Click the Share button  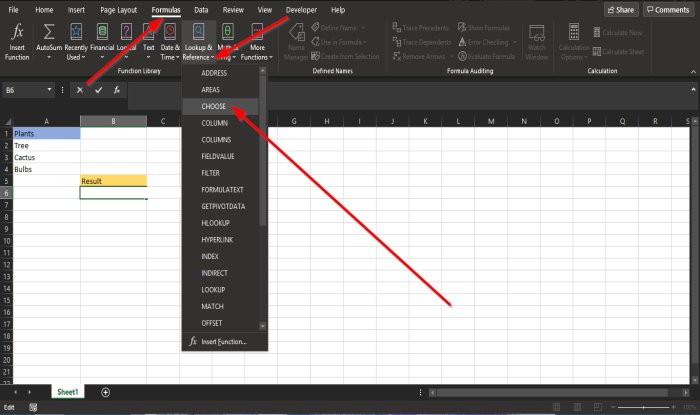tap(621, 9)
